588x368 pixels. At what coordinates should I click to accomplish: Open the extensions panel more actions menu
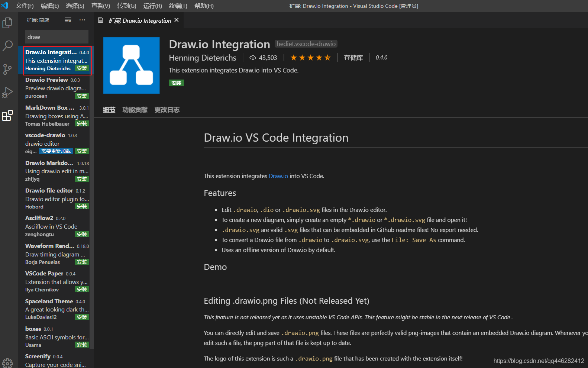pyautogui.click(x=82, y=20)
